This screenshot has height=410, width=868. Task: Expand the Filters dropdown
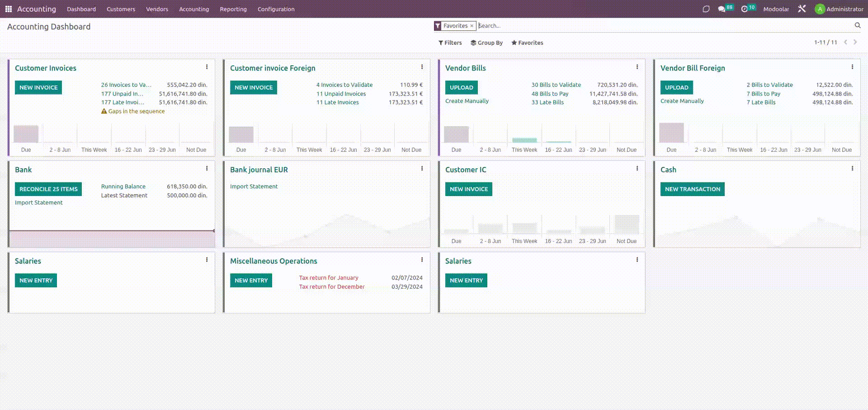450,43
